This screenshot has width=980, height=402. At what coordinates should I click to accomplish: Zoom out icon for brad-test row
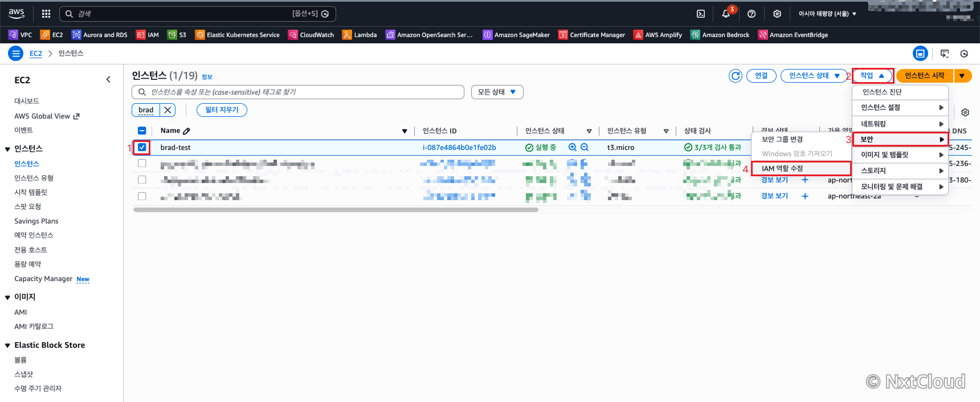point(585,147)
